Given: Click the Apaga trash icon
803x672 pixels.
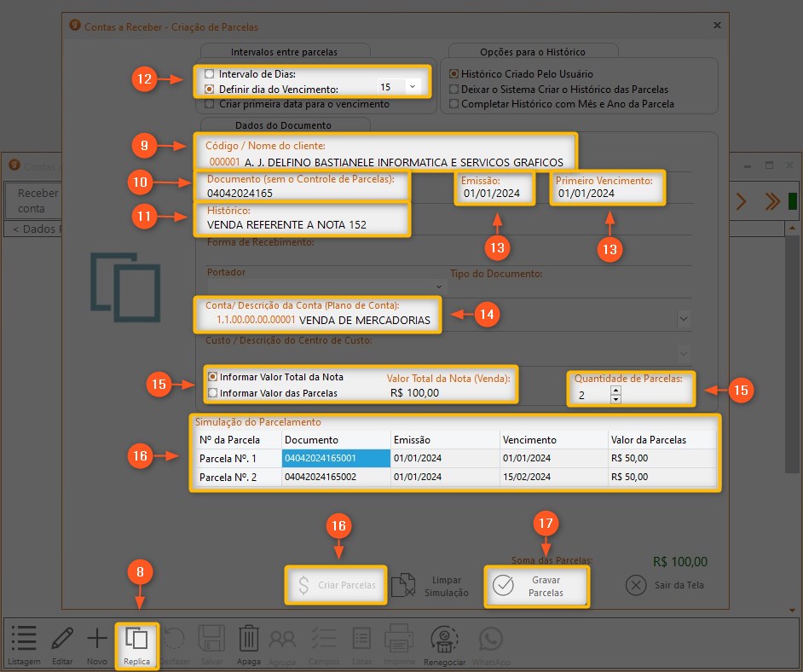Looking at the screenshot, I should 248,641.
